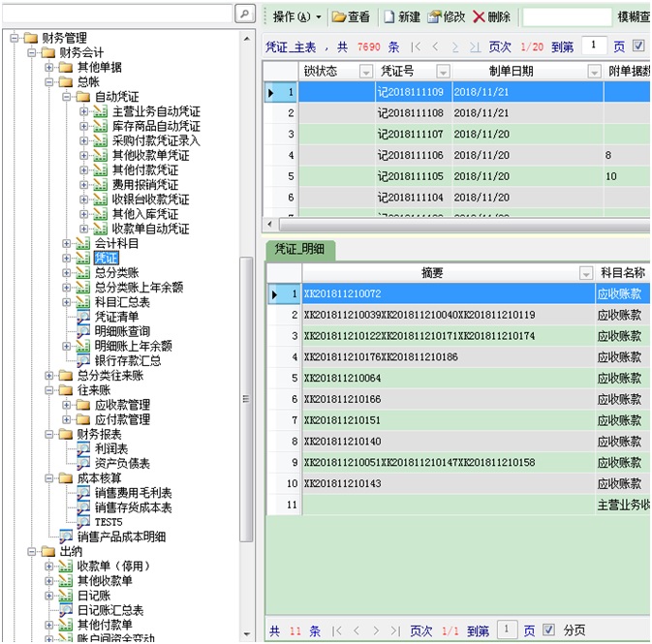Image resolution: width=652 pixels, height=644 pixels.
Task: Click the red 删除 delete icon
Action: coord(479,16)
